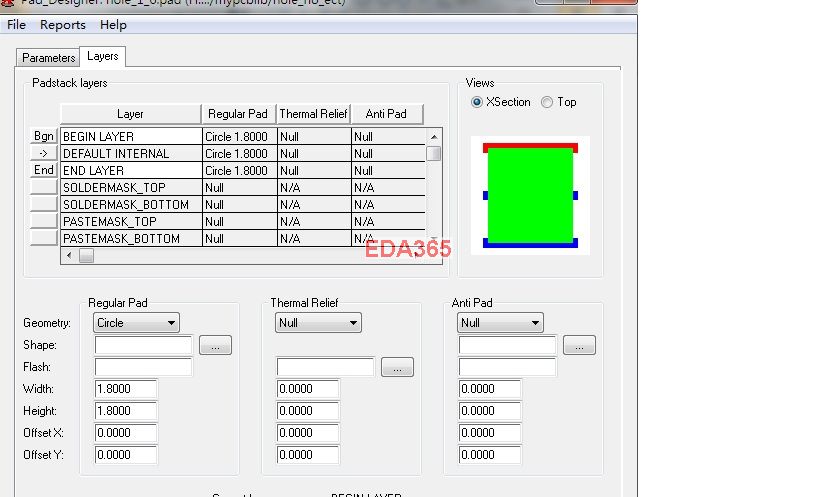
Task: Click the Anti Pad Offset X field
Action: [490, 433]
